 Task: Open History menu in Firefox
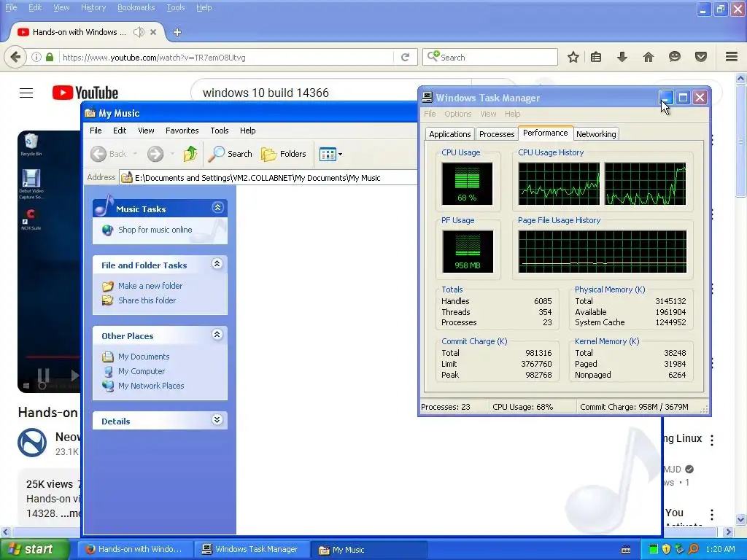[x=93, y=7]
